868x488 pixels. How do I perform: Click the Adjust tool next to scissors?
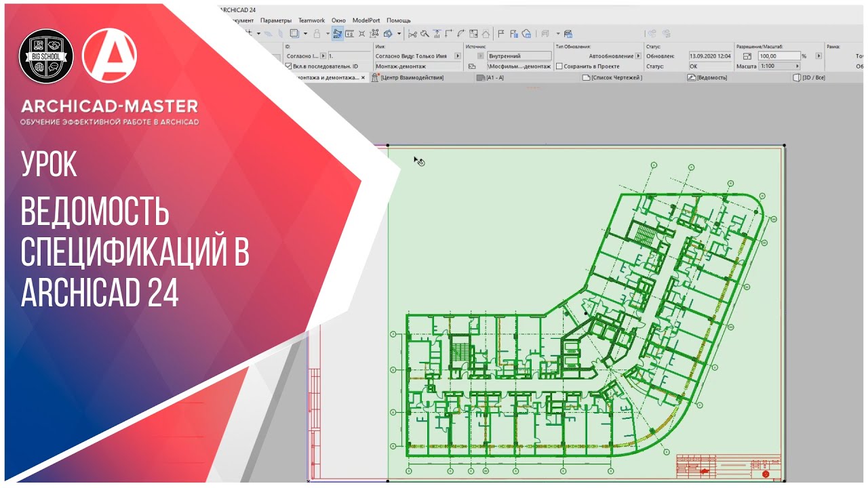coord(425,34)
